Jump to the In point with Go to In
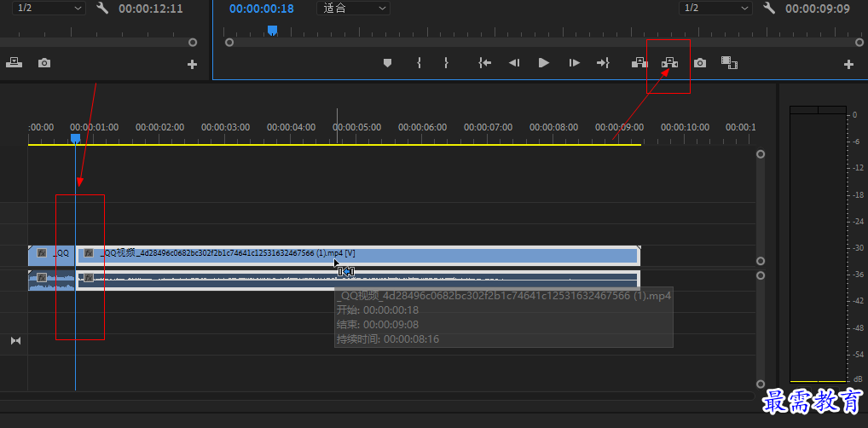The width and height of the screenshot is (868, 428). (x=485, y=63)
